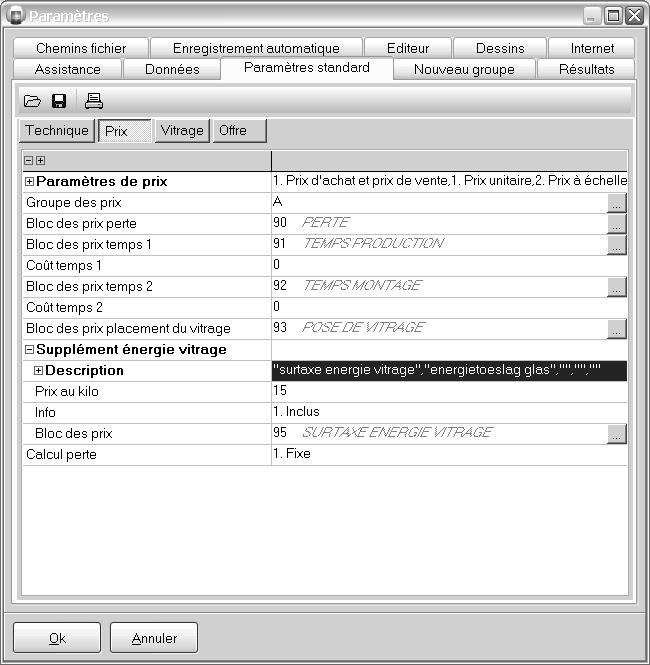Click the Calcul perte value '1. Fixe'

pyautogui.click(x=449, y=454)
